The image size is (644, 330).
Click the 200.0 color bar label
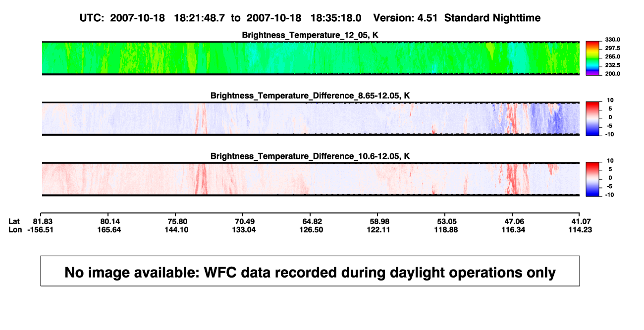tap(612, 74)
